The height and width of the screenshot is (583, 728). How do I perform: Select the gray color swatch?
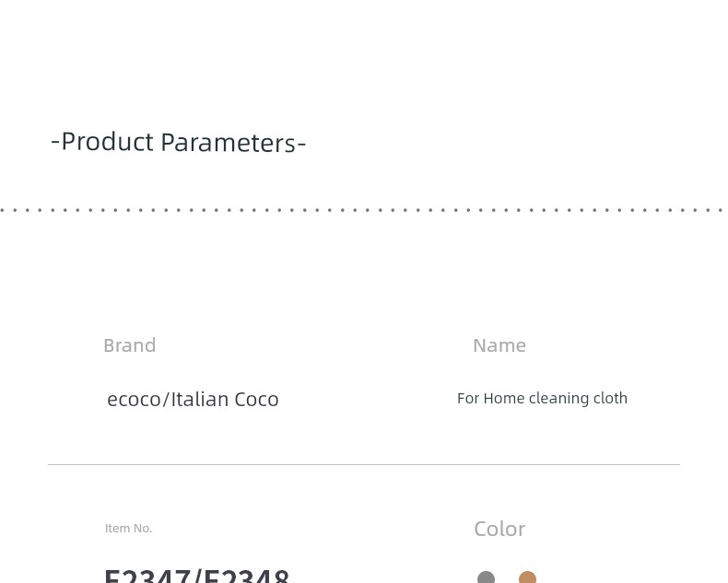tap(487, 577)
